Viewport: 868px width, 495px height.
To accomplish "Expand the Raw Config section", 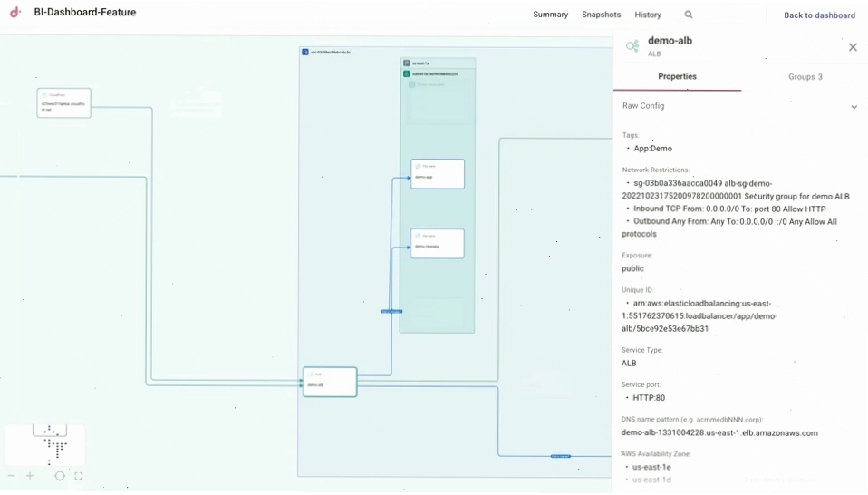I will coord(740,106).
